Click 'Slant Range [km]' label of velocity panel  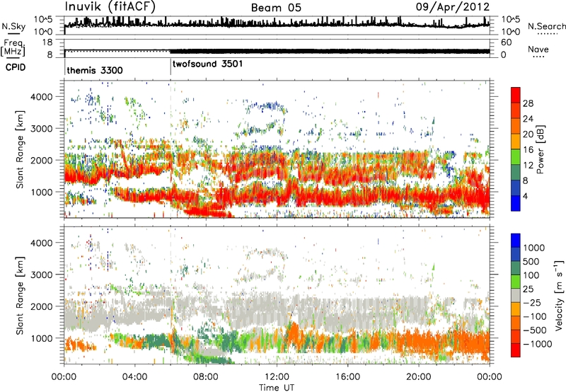20,296
